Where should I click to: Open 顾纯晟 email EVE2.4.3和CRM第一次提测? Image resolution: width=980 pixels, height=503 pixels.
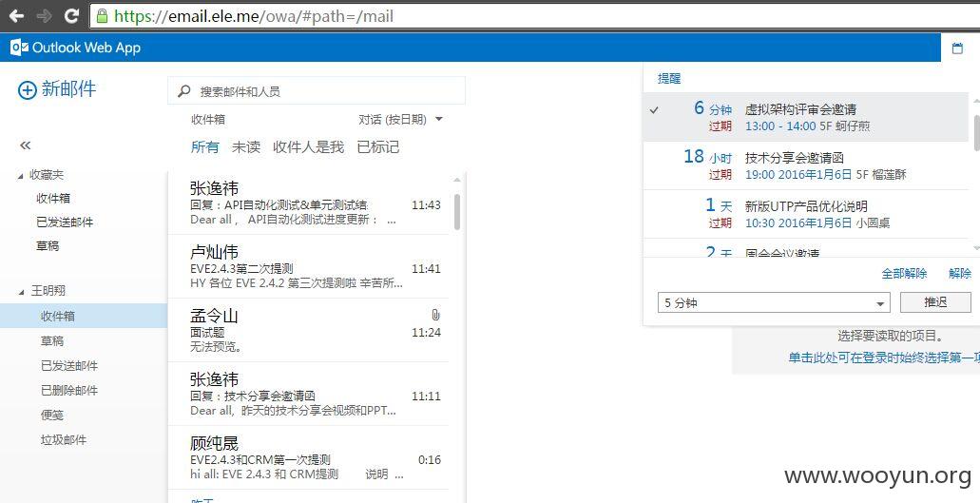(x=309, y=458)
